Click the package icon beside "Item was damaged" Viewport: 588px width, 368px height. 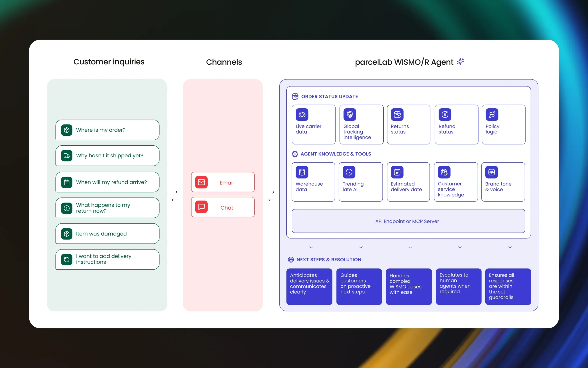click(67, 234)
